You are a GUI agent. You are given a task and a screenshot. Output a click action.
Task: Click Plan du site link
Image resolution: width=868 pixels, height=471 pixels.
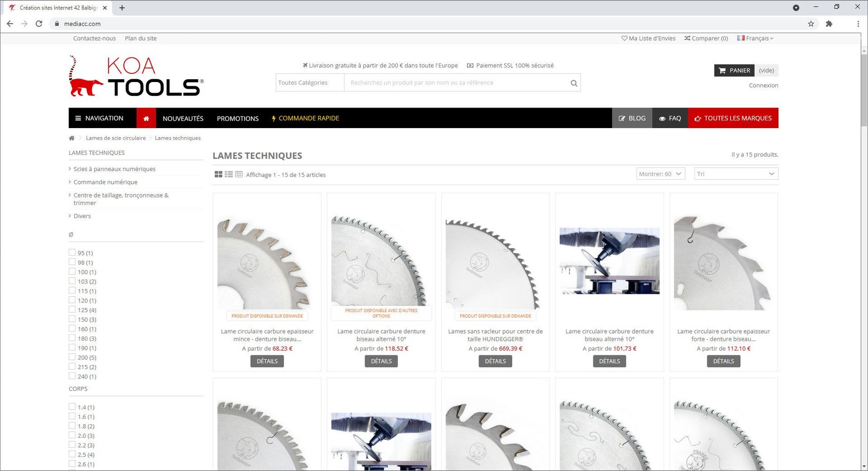pyautogui.click(x=141, y=39)
